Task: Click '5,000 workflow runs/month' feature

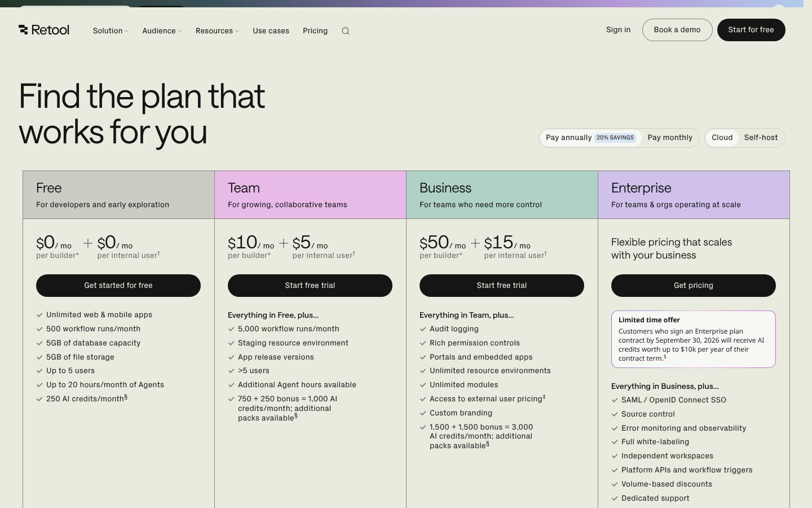Action: tap(289, 329)
